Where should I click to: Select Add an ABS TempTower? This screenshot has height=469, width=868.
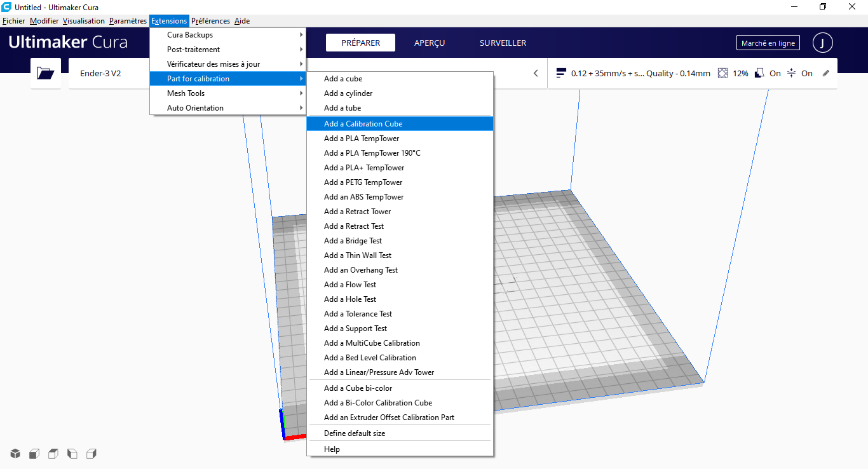pyautogui.click(x=400, y=197)
